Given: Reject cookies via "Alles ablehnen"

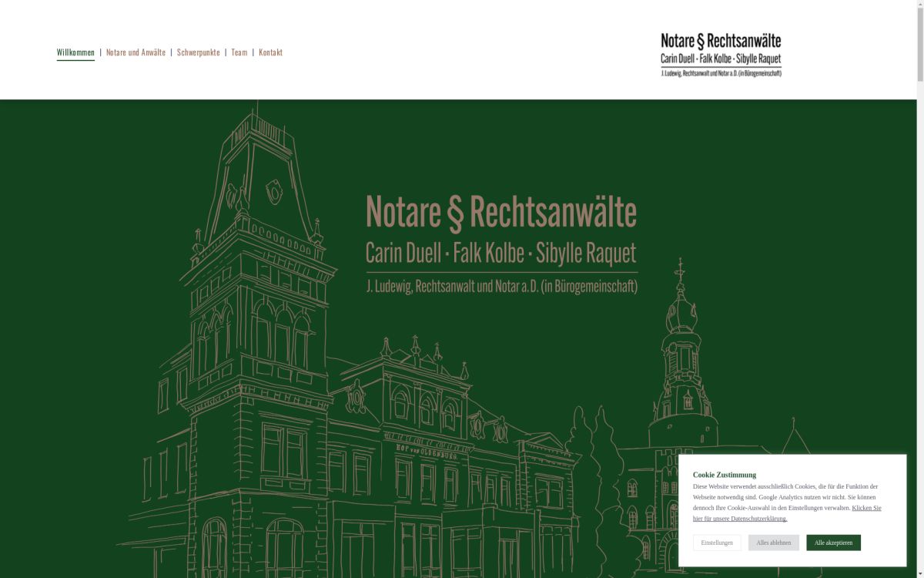Looking at the screenshot, I should [773, 543].
